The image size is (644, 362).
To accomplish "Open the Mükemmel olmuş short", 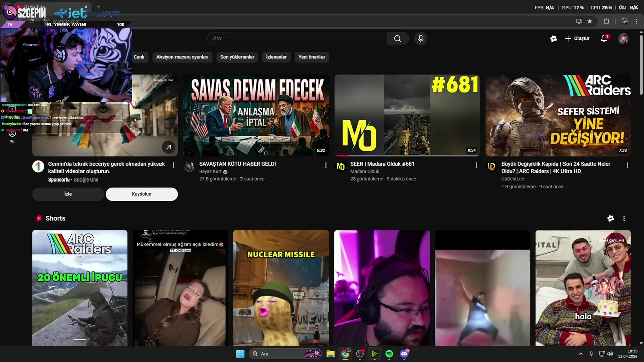I will pos(180,288).
